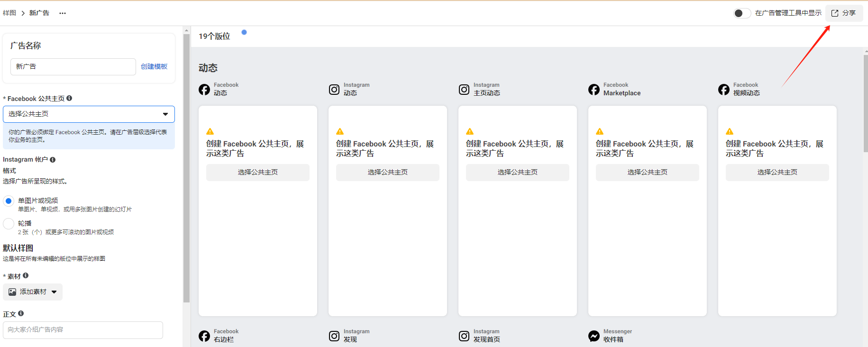Select 轮播 format radio
This screenshot has width=868, height=347.
pyautogui.click(x=9, y=224)
